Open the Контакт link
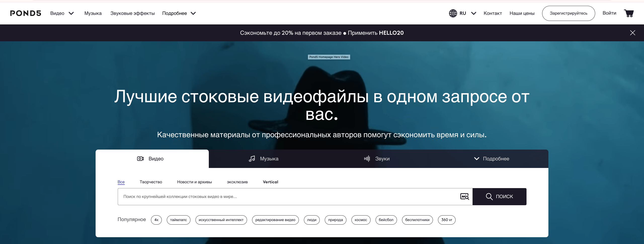 (x=493, y=13)
